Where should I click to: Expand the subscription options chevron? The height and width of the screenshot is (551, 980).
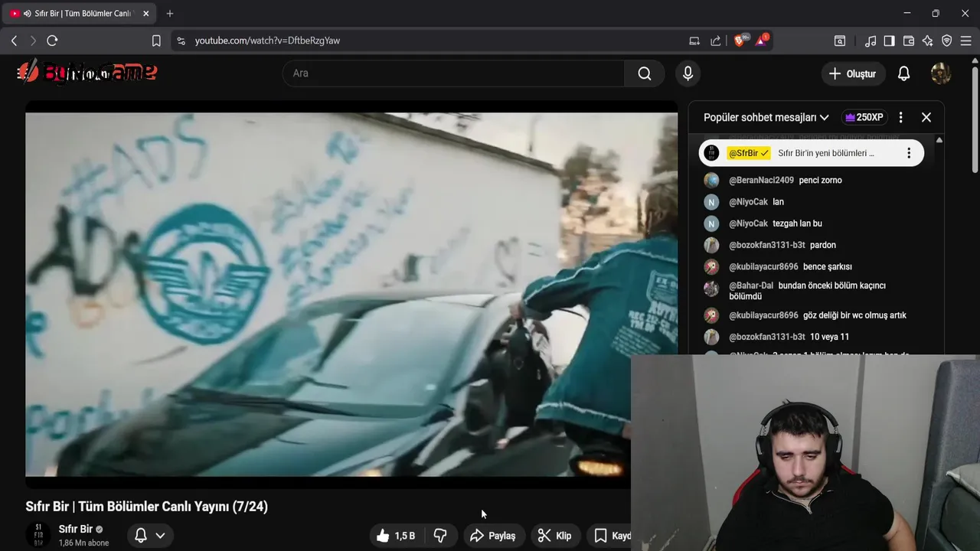160,536
